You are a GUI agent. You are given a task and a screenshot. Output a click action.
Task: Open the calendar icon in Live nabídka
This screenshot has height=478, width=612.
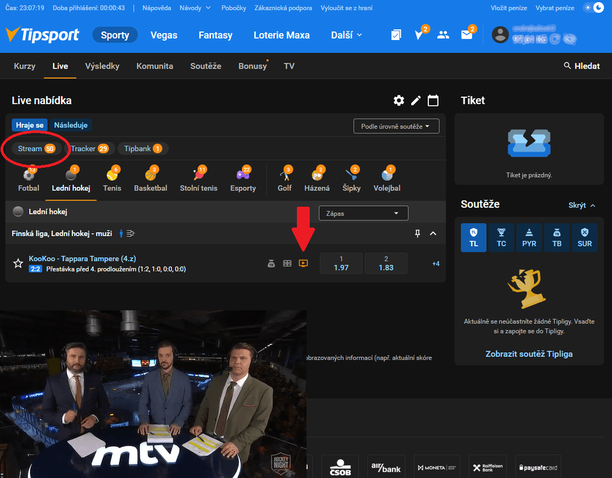[x=433, y=101]
